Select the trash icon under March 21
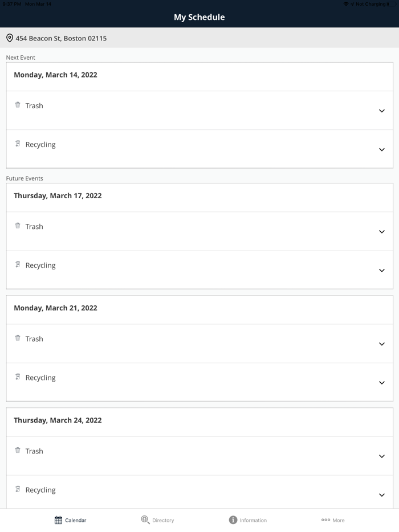The height and width of the screenshot is (532, 399). point(17,338)
